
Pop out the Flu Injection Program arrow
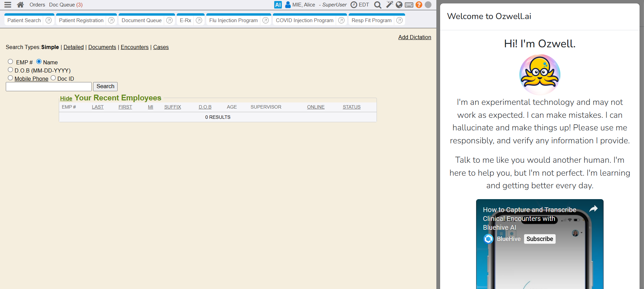tap(266, 20)
